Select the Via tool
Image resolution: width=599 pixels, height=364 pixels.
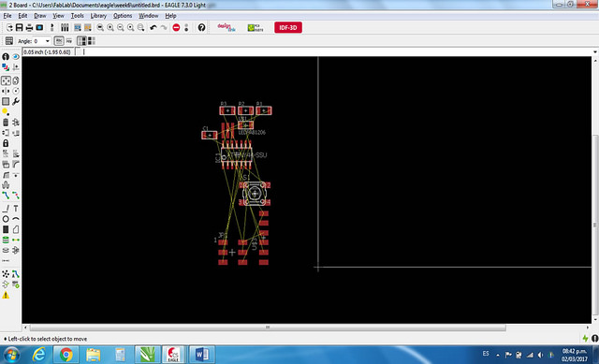[6, 240]
